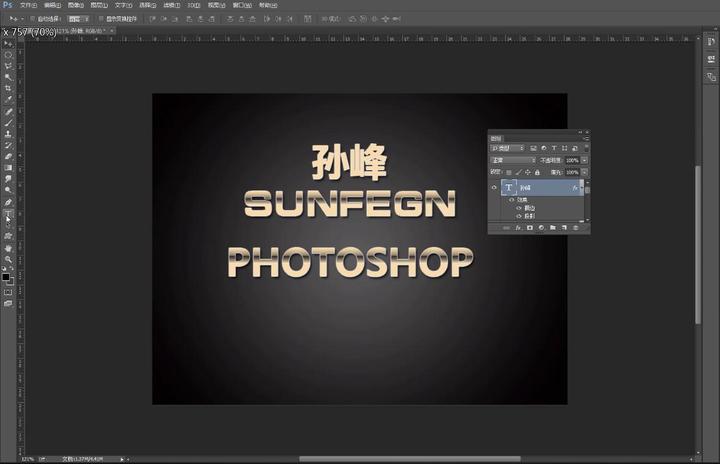The height and width of the screenshot is (464, 720).
Task: Open the Layers panel flyout menu
Action: tap(586, 138)
